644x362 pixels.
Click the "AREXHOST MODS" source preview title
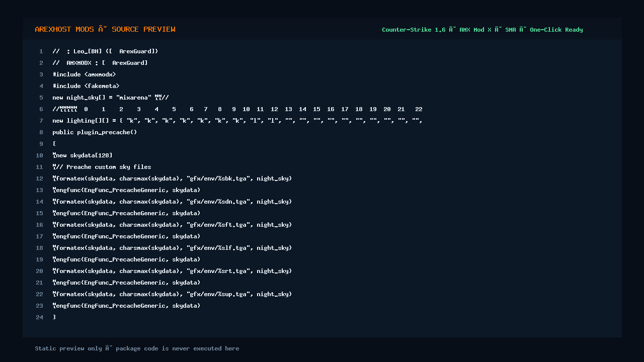click(105, 29)
